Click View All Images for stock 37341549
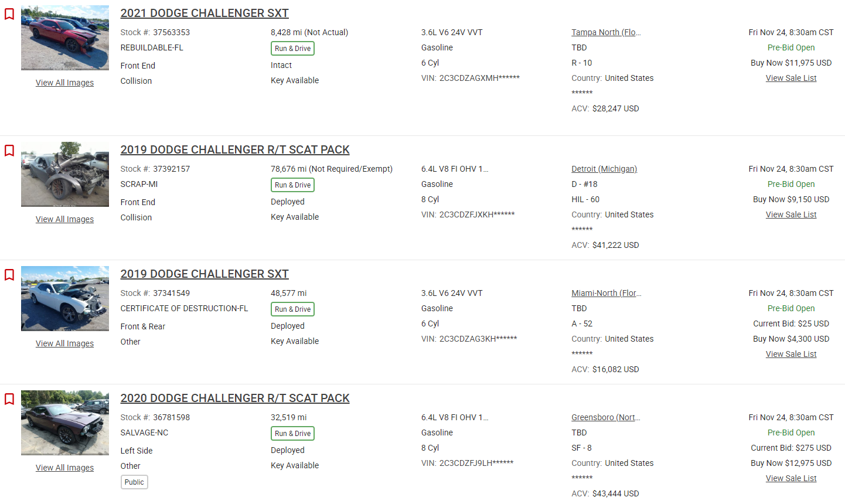Viewport: 845px width, 504px height. tap(64, 343)
